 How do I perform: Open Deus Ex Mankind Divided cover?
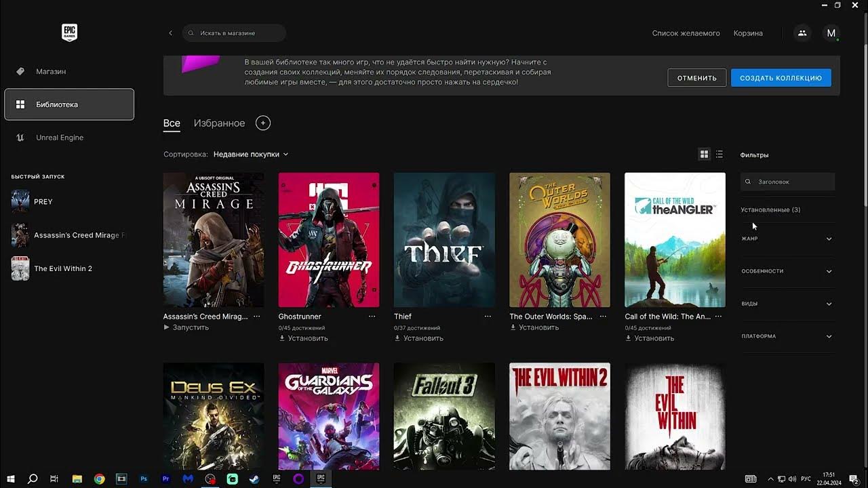click(214, 416)
